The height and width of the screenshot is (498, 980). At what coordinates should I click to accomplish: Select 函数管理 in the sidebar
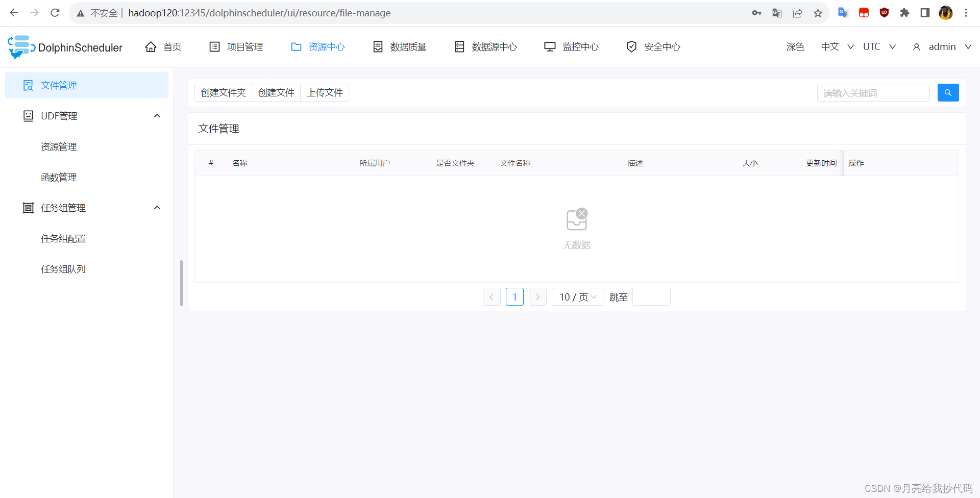(59, 177)
